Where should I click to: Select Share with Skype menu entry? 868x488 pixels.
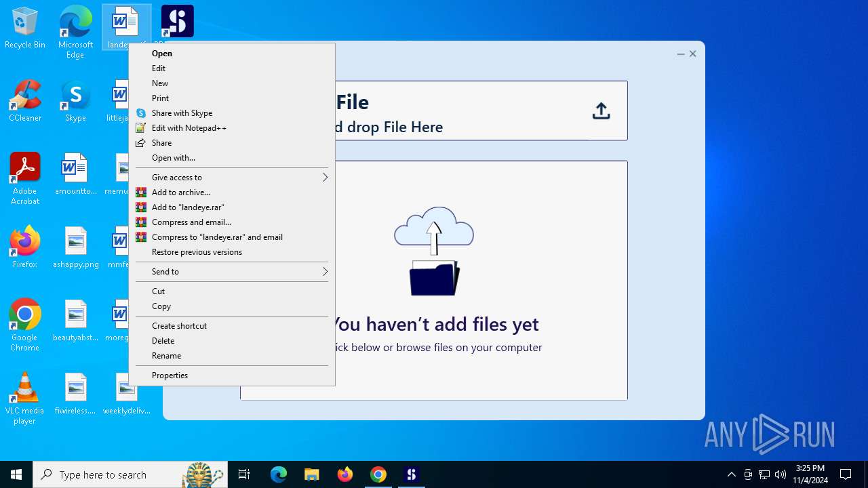pos(232,113)
